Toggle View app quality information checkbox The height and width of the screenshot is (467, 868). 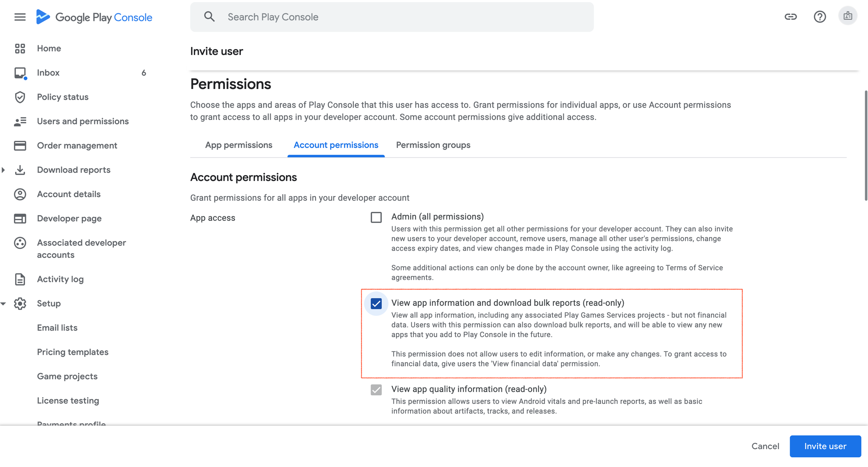coord(376,390)
